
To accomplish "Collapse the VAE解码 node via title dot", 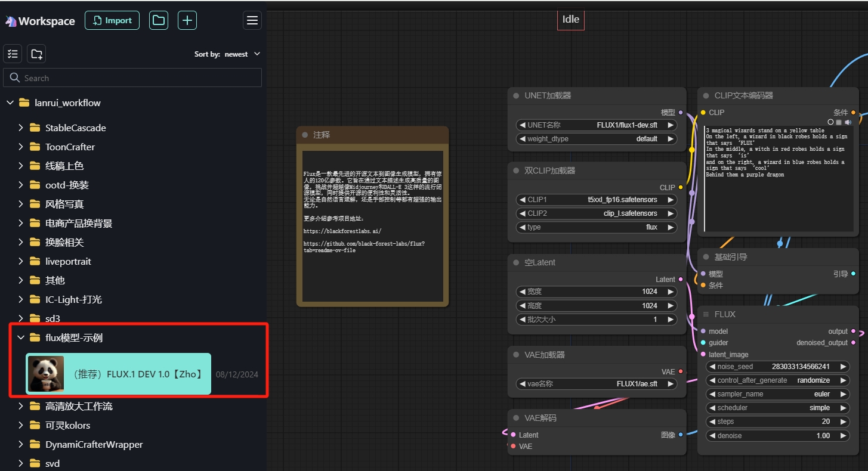I will point(516,418).
